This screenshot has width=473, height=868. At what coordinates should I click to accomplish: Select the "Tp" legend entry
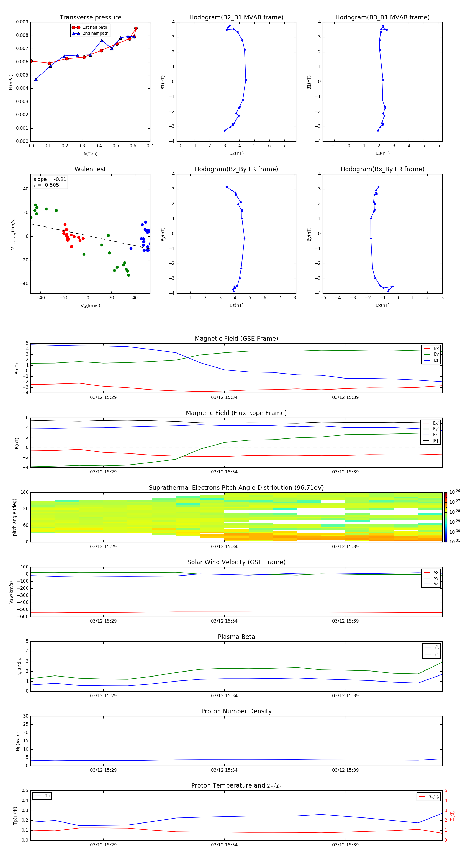pos(42,796)
